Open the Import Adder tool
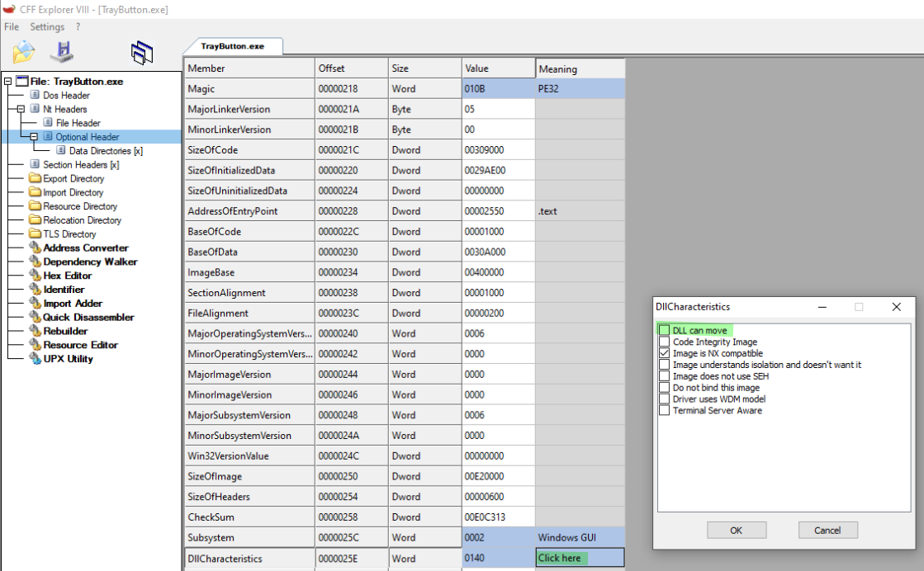924x571 pixels. pyautogui.click(x=73, y=303)
